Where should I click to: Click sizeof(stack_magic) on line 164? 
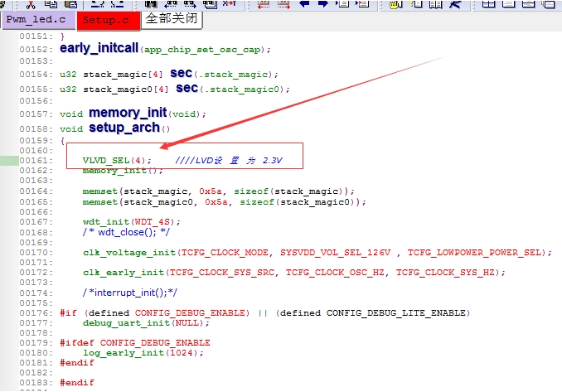291,191
